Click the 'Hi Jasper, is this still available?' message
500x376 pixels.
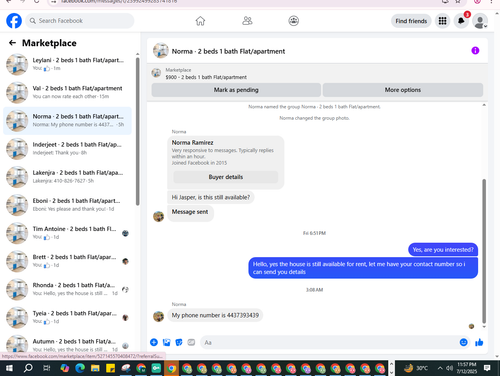click(x=211, y=197)
